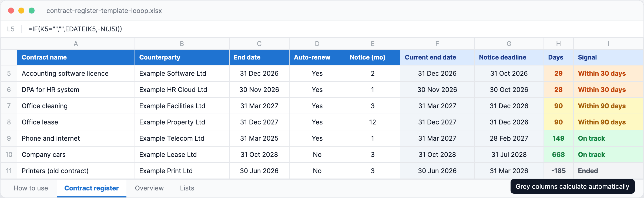Click the green maximize window button
Image resolution: width=644 pixels, height=198 pixels.
32,11
